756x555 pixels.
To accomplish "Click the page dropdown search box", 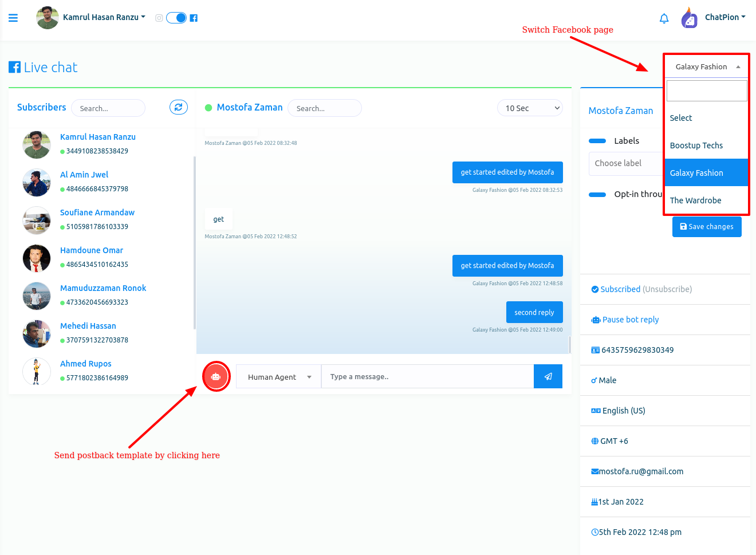I will point(707,90).
